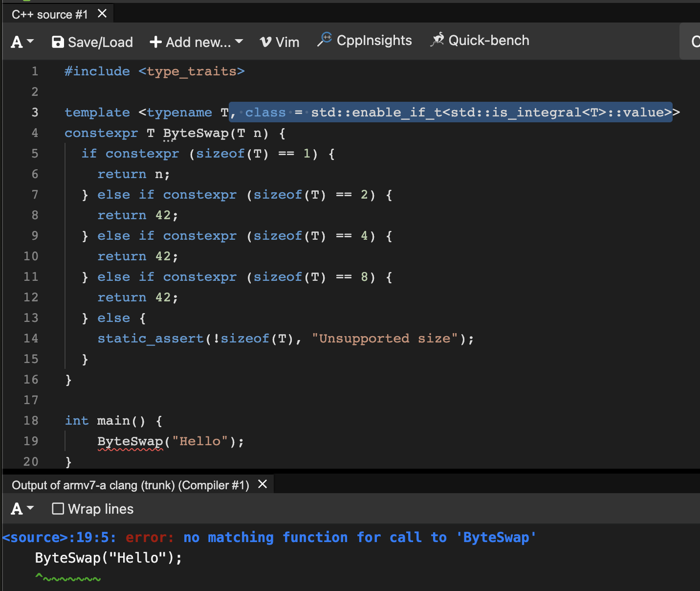Click the Save/Load button
Image resolution: width=700 pixels, height=591 pixels.
pos(92,42)
